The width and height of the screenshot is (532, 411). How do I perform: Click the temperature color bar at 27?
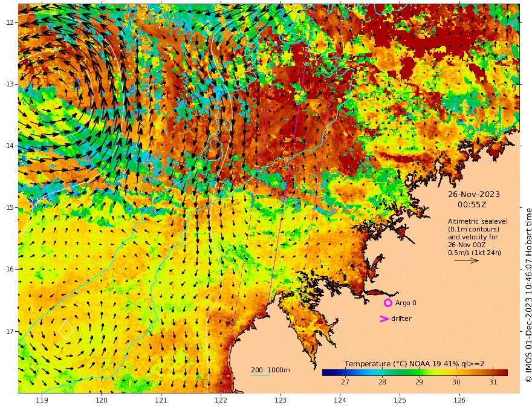[345, 373]
